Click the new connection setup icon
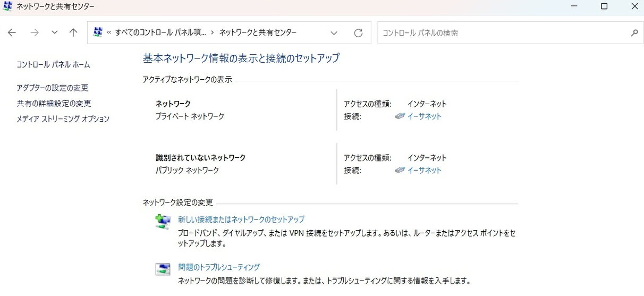Viewport: 644px width, 296px height. tap(163, 221)
